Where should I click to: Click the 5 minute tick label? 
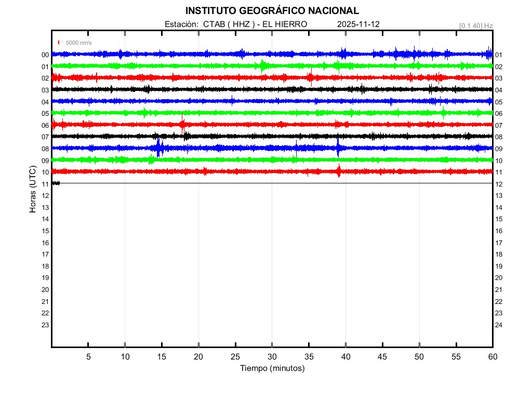pyautogui.click(x=88, y=356)
